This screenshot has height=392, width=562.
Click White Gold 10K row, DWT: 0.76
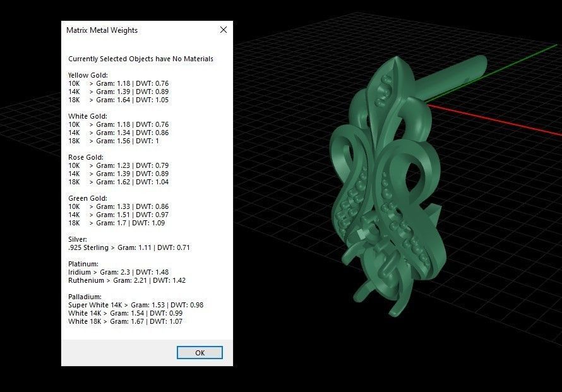[118, 124]
